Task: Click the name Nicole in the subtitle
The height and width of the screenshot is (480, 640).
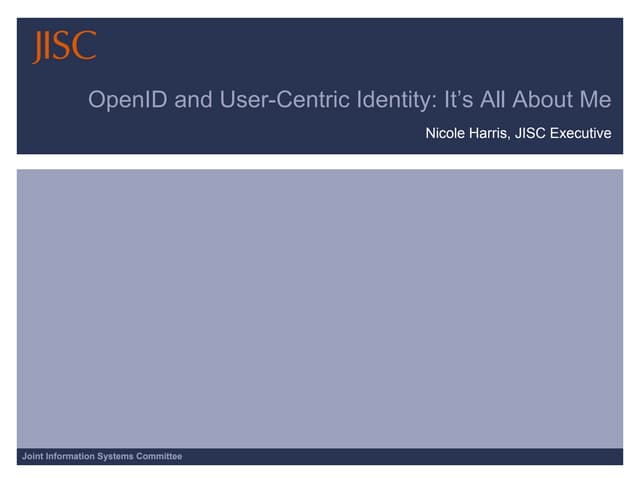Action: pyautogui.click(x=446, y=132)
